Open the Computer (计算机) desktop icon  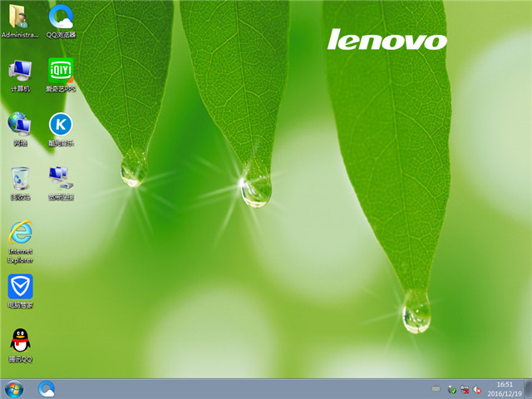(x=20, y=71)
